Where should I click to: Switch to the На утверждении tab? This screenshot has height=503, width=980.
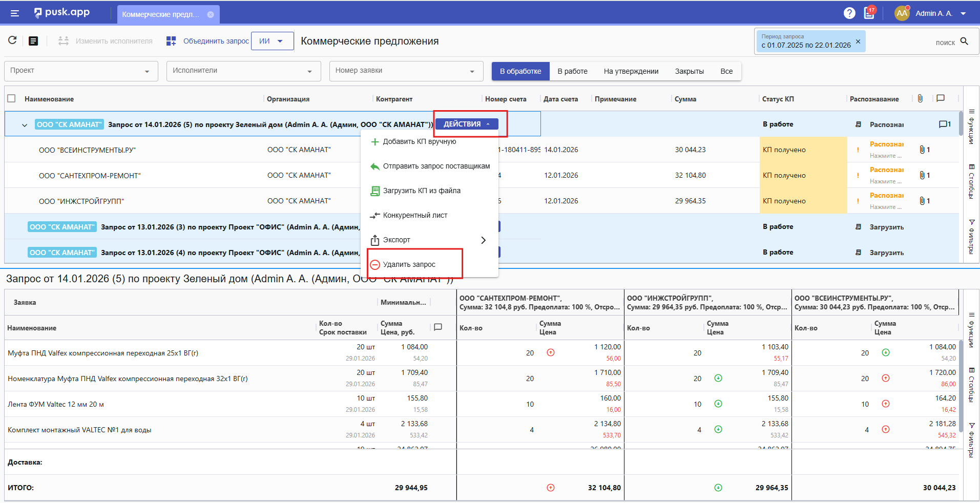(631, 71)
